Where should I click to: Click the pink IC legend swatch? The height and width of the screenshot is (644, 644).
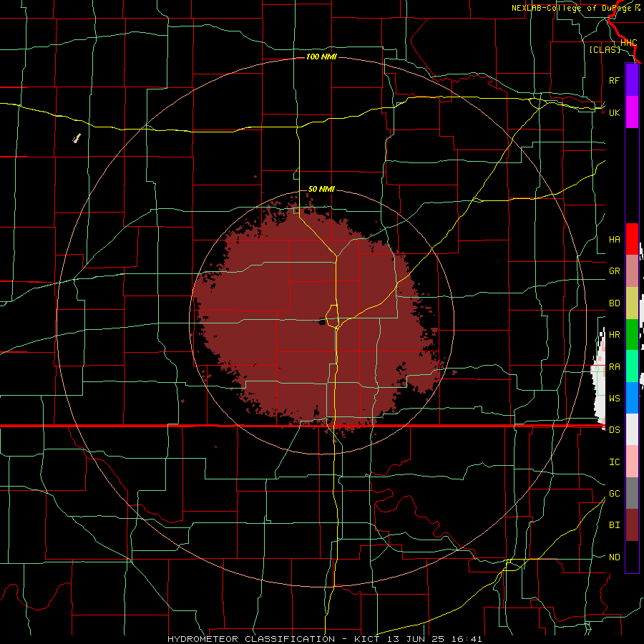click(x=632, y=462)
